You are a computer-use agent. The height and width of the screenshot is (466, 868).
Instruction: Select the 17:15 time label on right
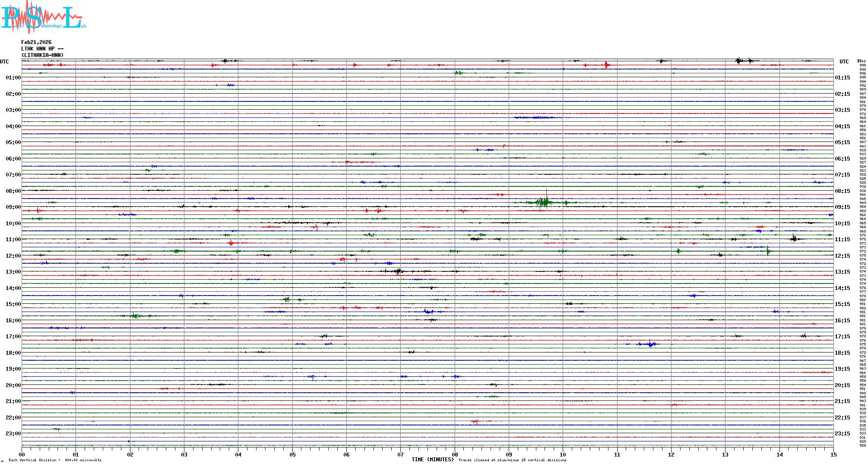click(x=842, y=337)
